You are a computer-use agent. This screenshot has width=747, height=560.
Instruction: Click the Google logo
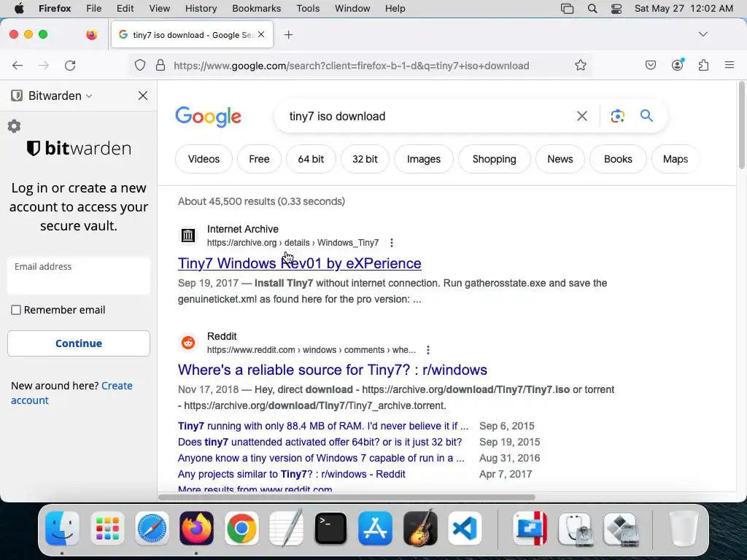tap(208, 117)
